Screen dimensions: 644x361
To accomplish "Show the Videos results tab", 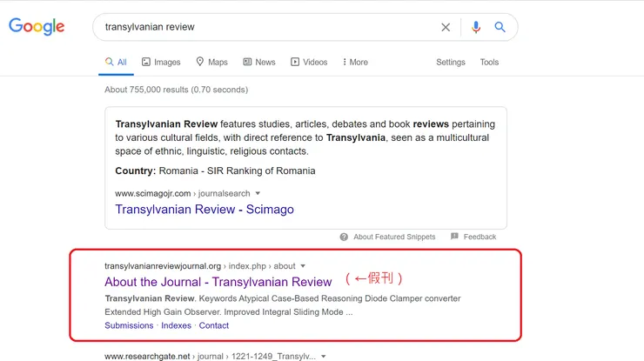I will coord(309,63).
